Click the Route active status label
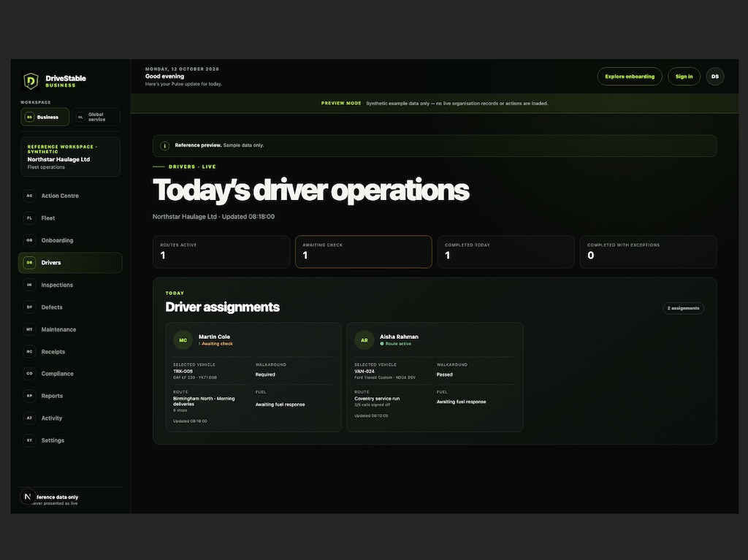The height and width of the screenshot is (560, 748). point(395,343)
